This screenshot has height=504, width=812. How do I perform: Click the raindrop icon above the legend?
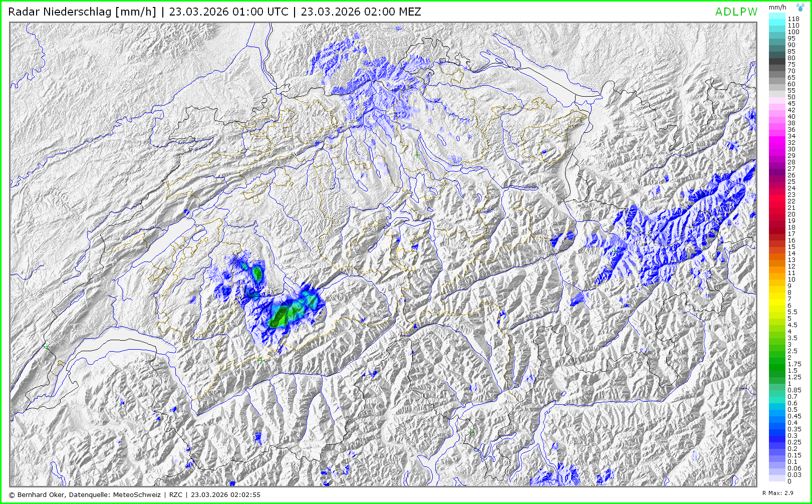coord(800,8)
